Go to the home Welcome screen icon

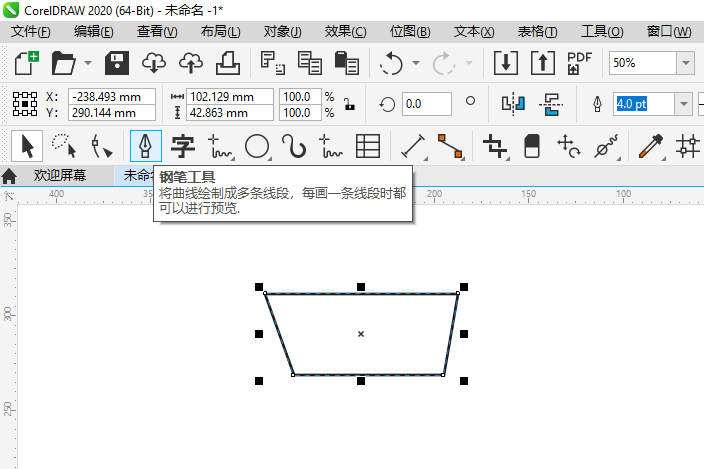[9, 175]
